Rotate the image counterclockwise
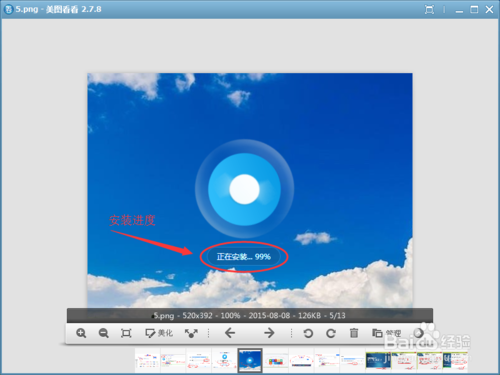Image resolution: width=500 pixels, height=375 pixels. 308,333
